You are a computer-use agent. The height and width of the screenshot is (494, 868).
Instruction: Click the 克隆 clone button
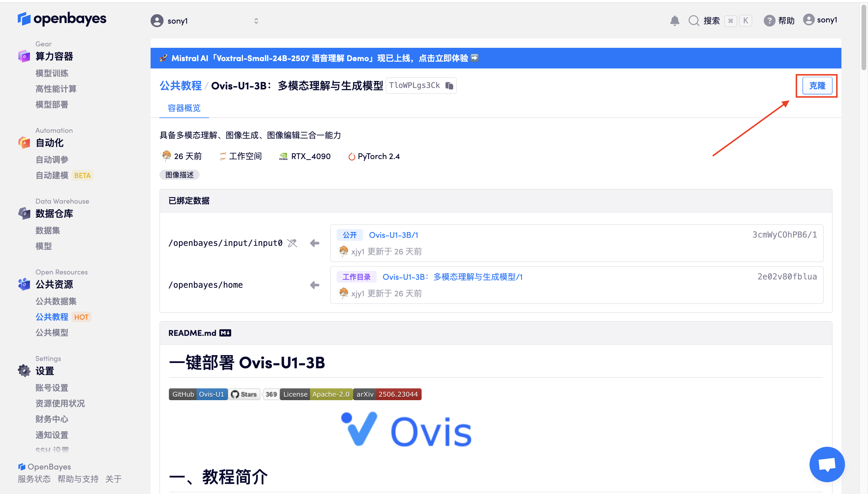pos(817,86)
